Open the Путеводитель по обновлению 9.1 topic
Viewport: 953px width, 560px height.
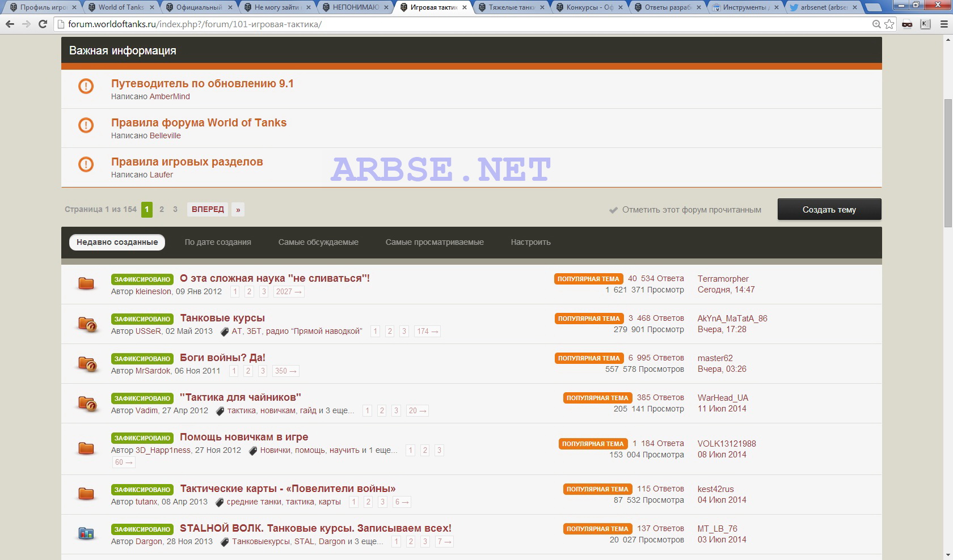coord(203,83)
